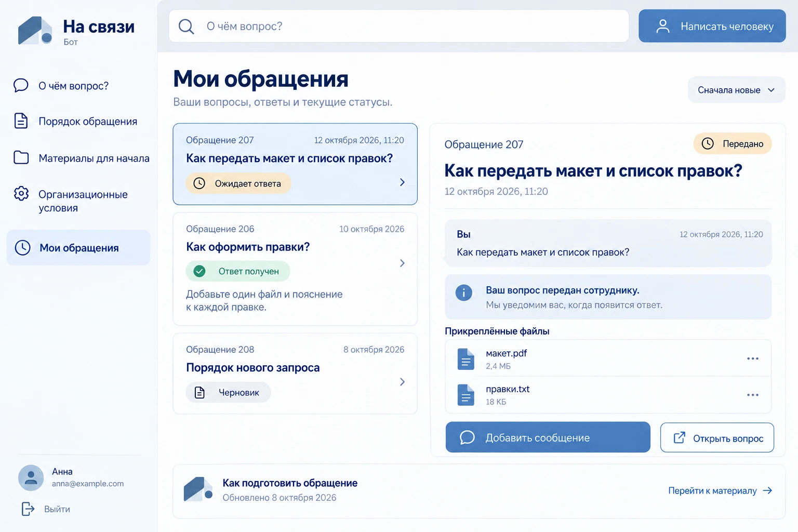Select «Мои обращения» in sidebar
This screenshot has width=798, height=532.
tap(78, 248)
